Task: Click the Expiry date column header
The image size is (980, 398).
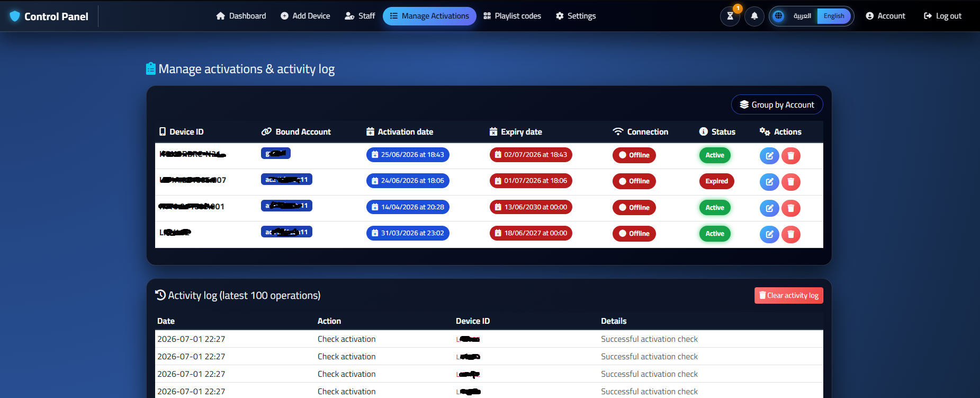Action: click(516, 132)
